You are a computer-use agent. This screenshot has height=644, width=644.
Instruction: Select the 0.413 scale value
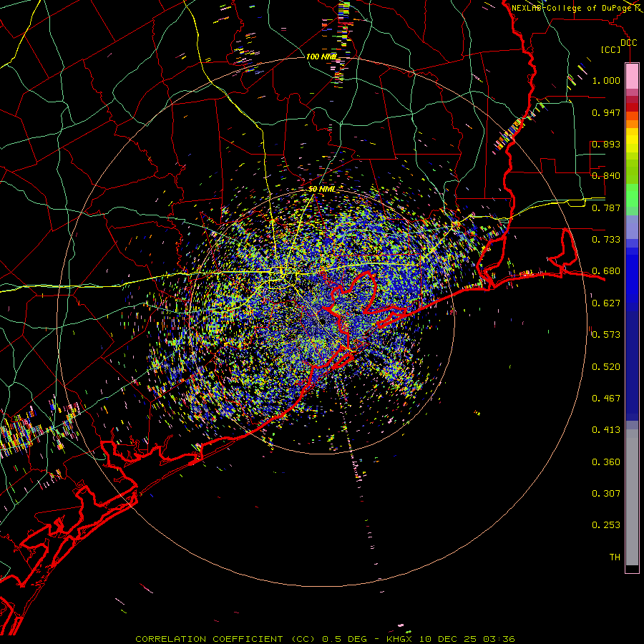606,430
